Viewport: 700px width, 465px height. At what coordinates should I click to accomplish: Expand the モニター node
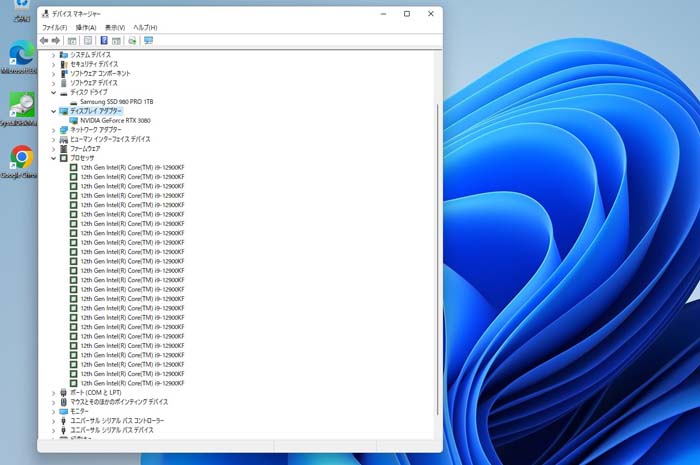pos(53,411)
